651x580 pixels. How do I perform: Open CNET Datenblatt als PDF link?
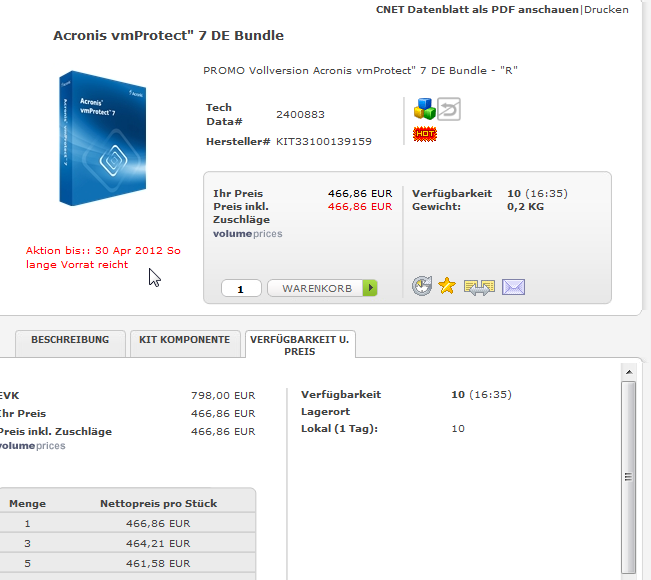pos(477,10)
